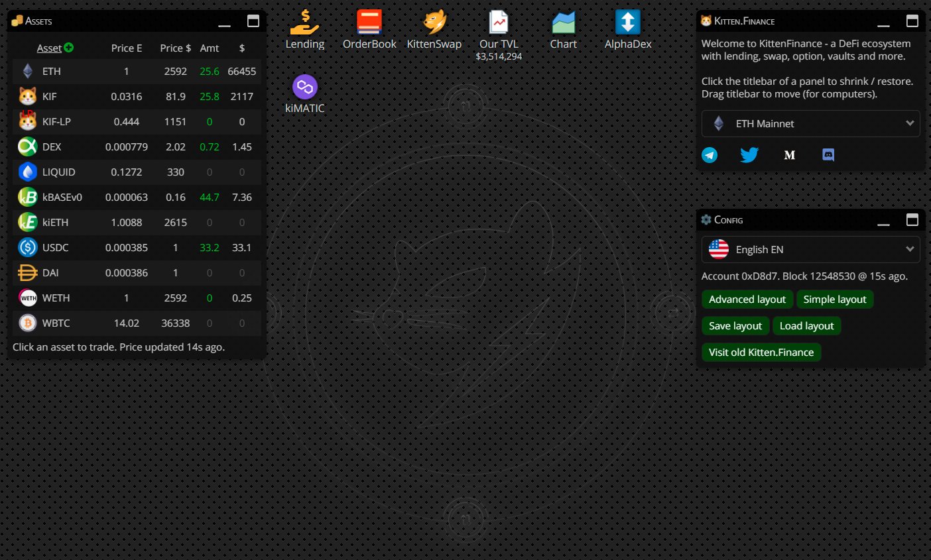This screenshot has height=560, width=931.
Task: Click the Assets panel titlebar text
Action: (38, 21)
